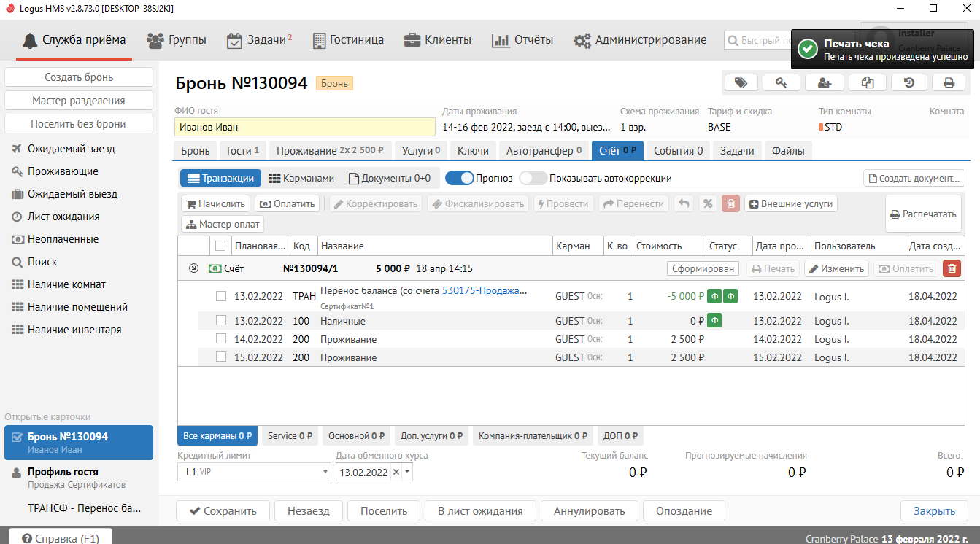Image resolution: width=980 pixels, height=544 pixels.
Task: Click the orange STD room type marker
Action: (821, 127)
